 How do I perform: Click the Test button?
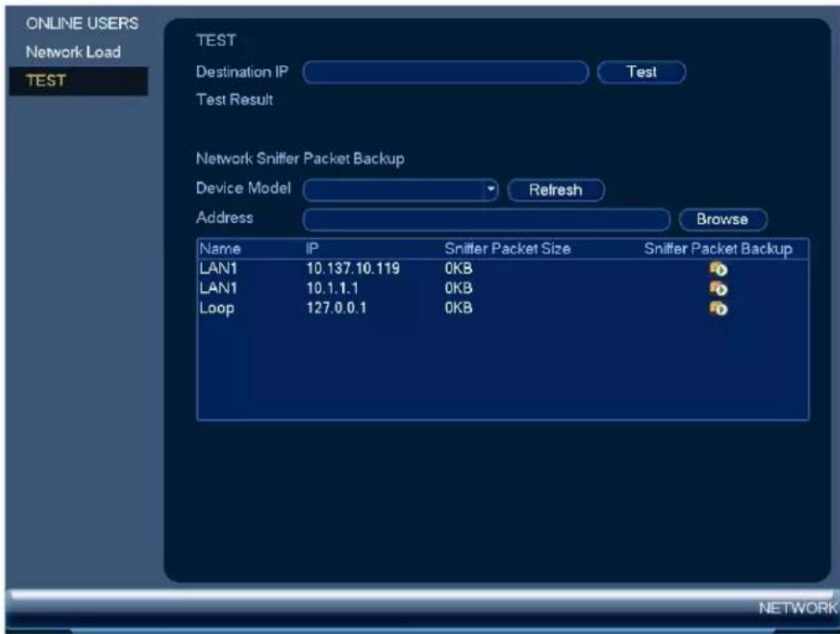pyautogui.click(x=641, y=72)
